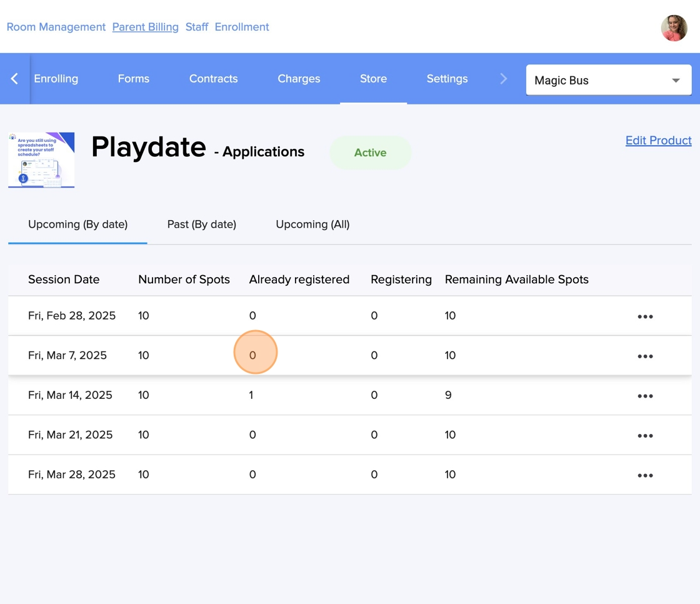
Task: Click the Playdate product title
Action: [x=149, y=146]
